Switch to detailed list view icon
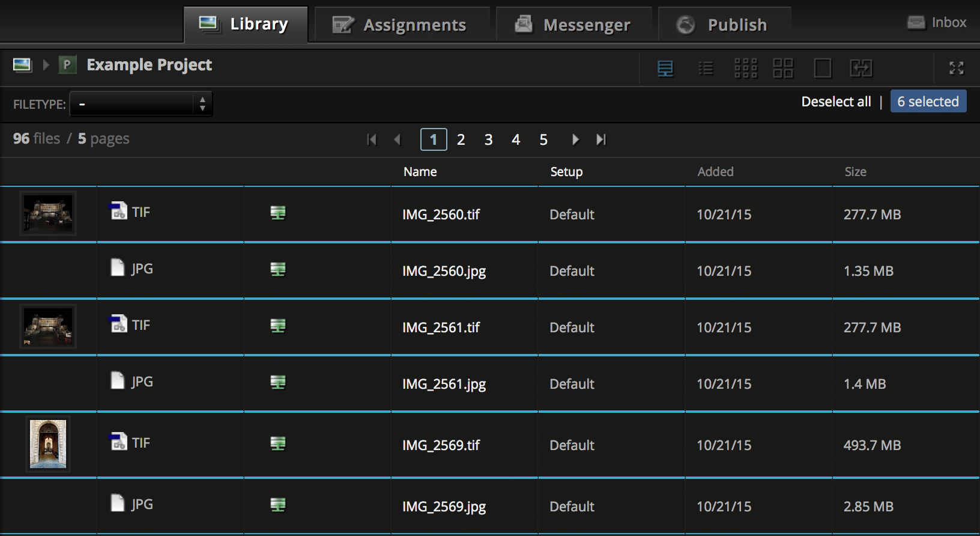Viewport: 980px width, 536px height. pos(665,69)
